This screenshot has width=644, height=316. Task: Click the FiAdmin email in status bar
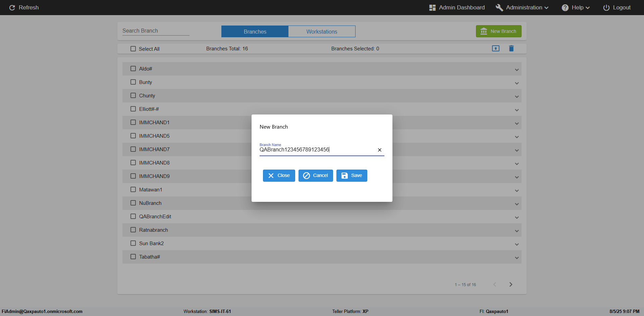42,312
